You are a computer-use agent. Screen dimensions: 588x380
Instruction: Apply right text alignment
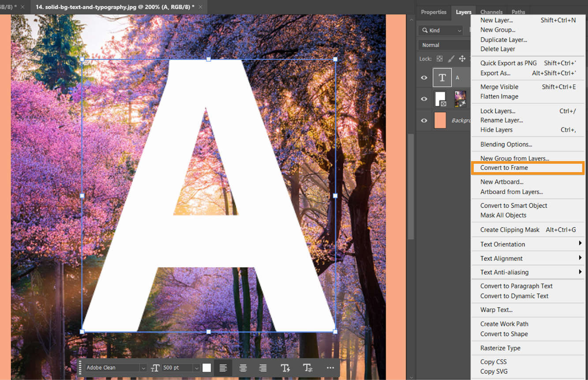click(262, 368)
